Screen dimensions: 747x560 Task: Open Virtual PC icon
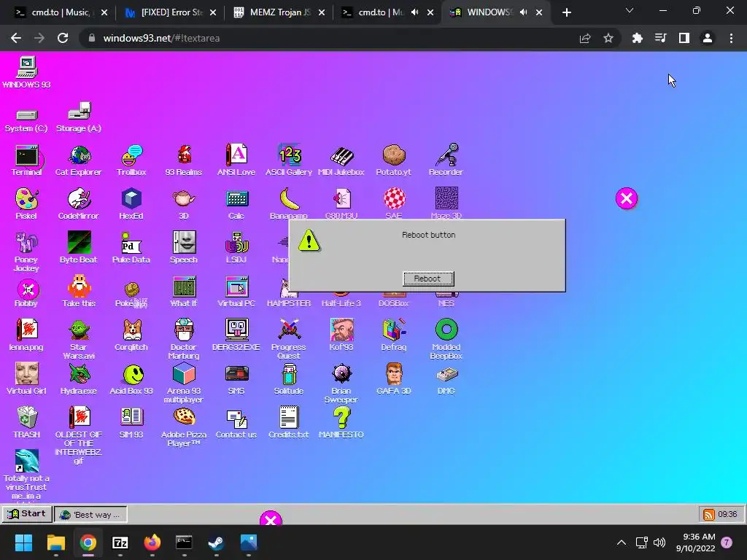coord(236,287)
